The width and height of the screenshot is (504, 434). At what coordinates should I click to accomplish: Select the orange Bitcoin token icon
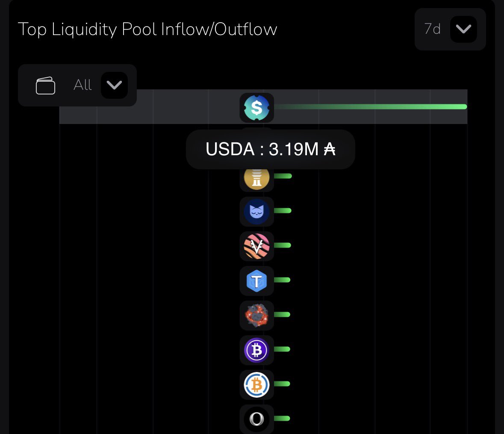[x=256, y=385]
